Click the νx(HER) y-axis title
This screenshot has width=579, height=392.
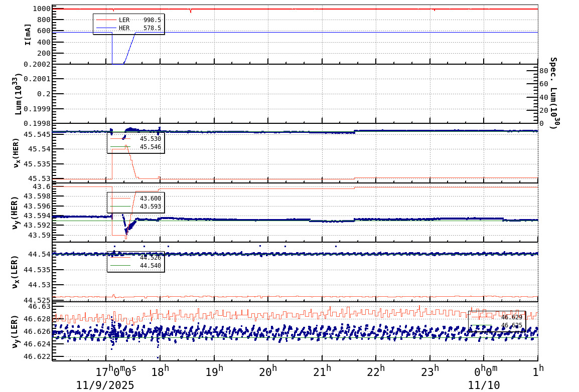tap(16, 153)
